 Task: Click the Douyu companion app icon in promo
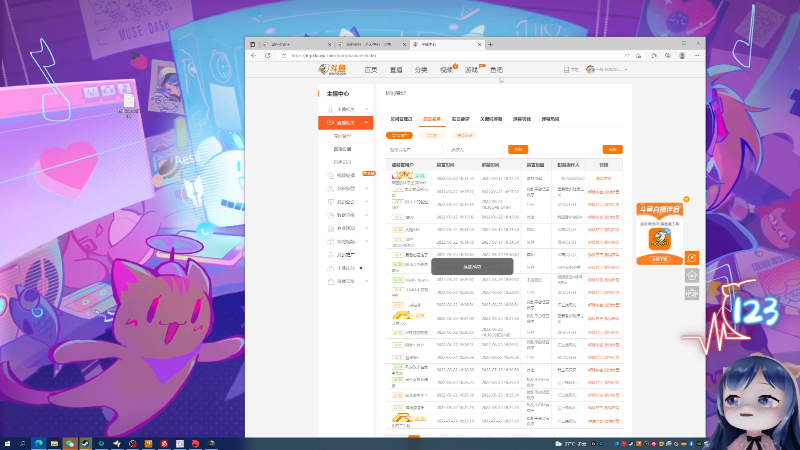pos(660,239)
